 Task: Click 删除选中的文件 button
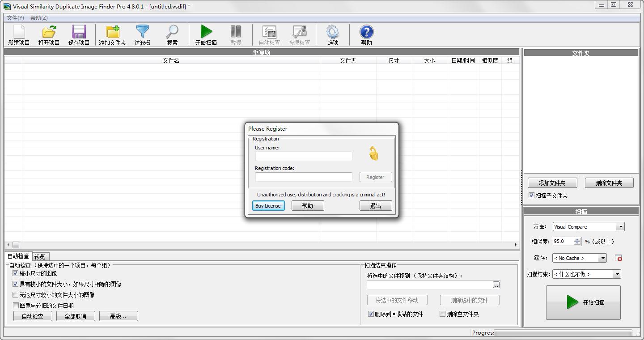[x=470, y=300]
